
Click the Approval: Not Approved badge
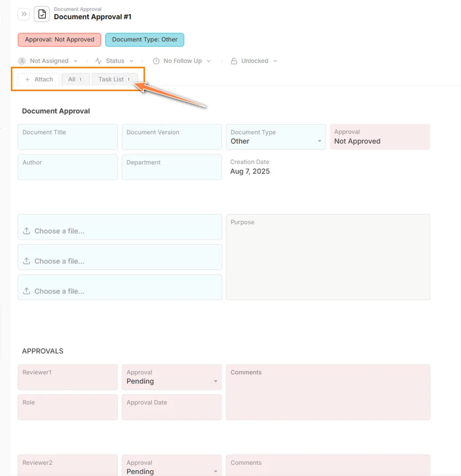click(59, 40)
